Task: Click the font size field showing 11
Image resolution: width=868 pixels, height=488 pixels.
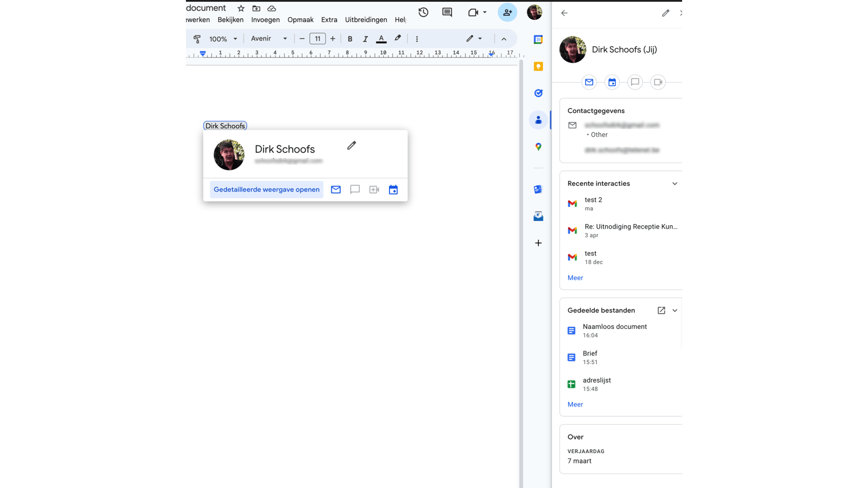Action: (318, 39)
